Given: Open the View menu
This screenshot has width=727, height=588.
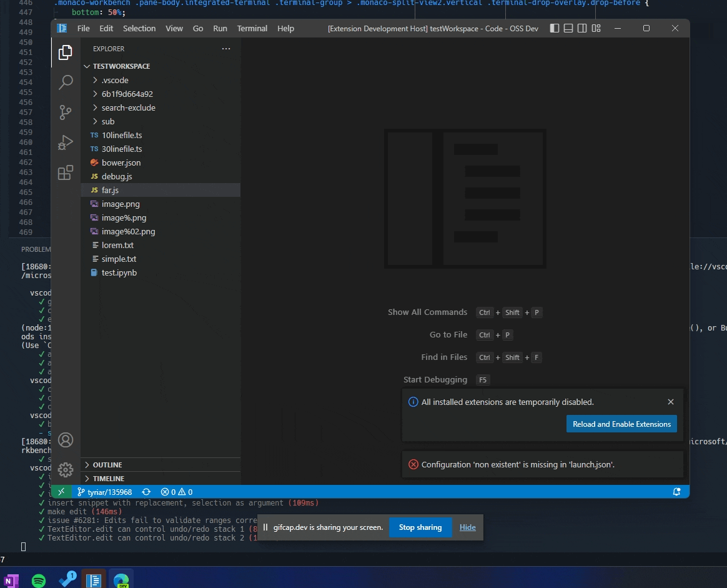Looking at the screenshot, I should click(x=174, y=28).
